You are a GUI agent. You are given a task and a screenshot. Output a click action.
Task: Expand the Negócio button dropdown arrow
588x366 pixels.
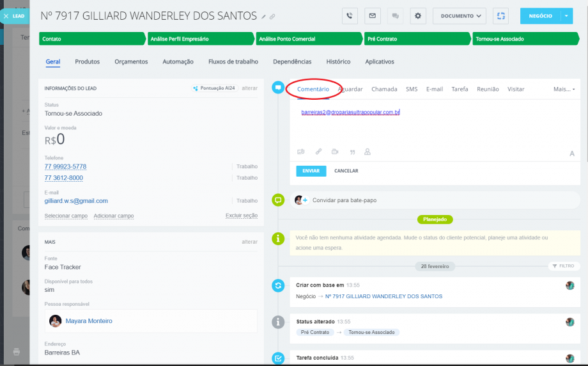566,16
